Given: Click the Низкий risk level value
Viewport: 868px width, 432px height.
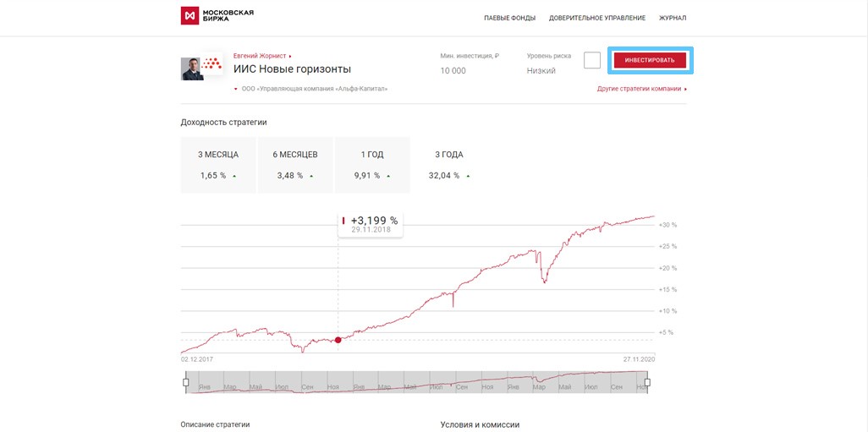Looking at the screenshot, I should pyautogui.click(x=541, y=71).
